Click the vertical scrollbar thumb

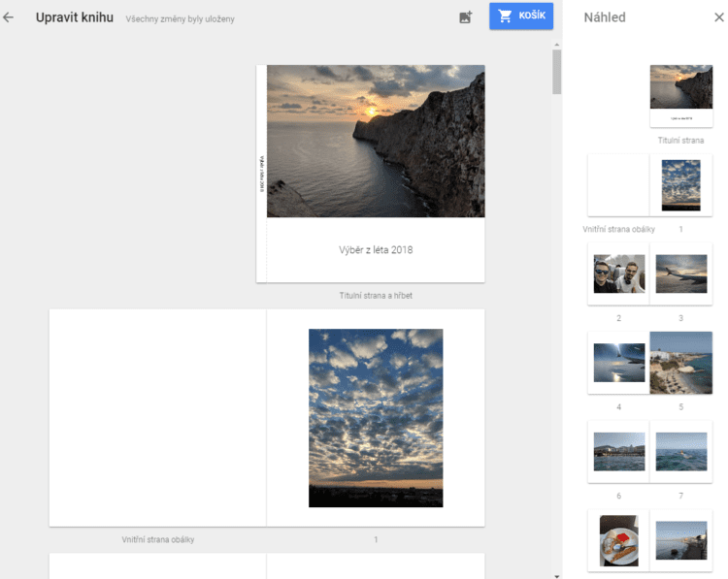[x=557, y=72]
